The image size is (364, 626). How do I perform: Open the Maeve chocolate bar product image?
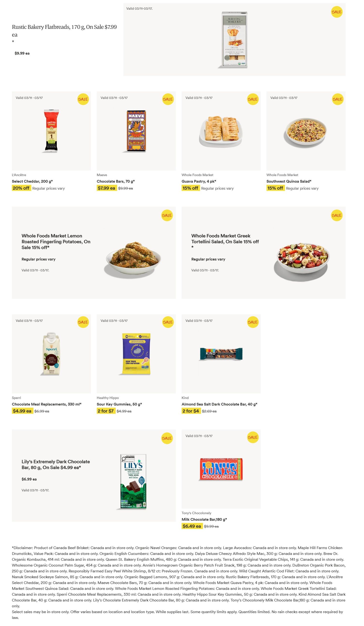pyautogui.click(x=136, y=131)
